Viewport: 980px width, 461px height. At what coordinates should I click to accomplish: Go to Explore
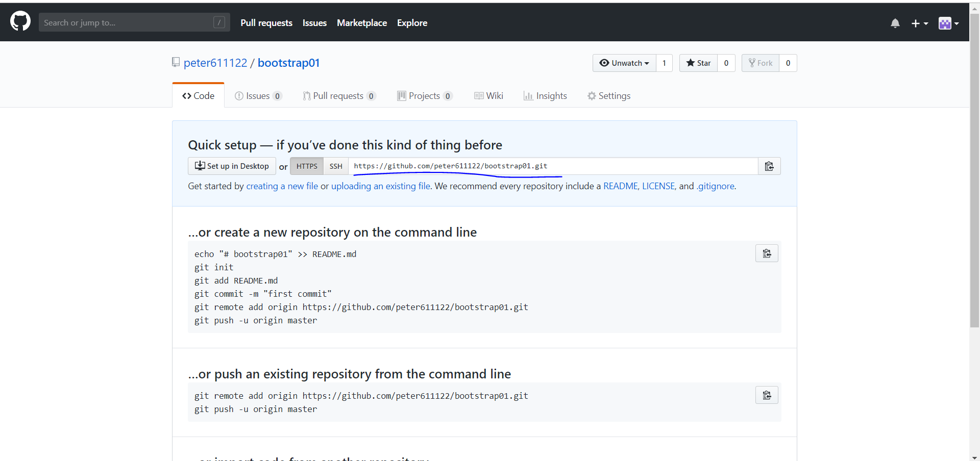[x=412, y=23]
